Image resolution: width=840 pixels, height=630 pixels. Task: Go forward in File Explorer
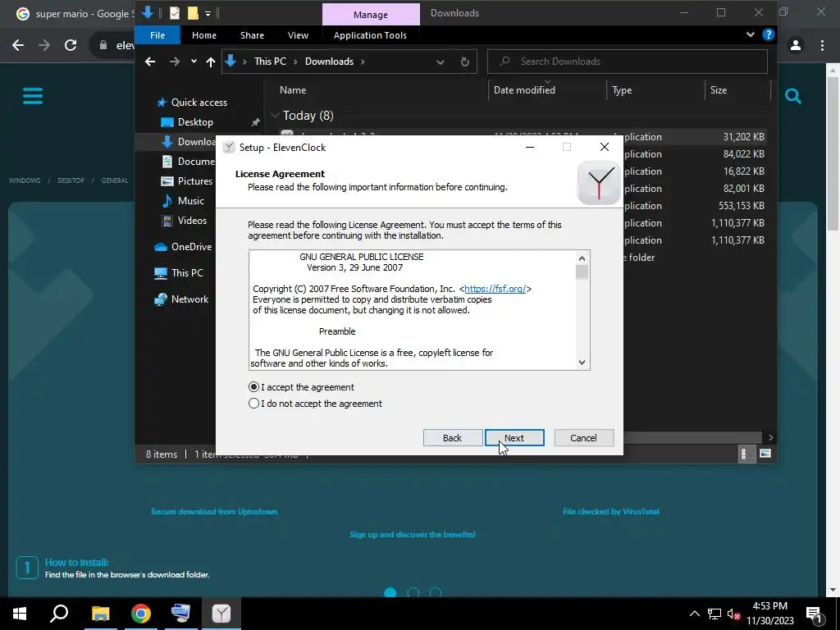(x=175, y=62)
